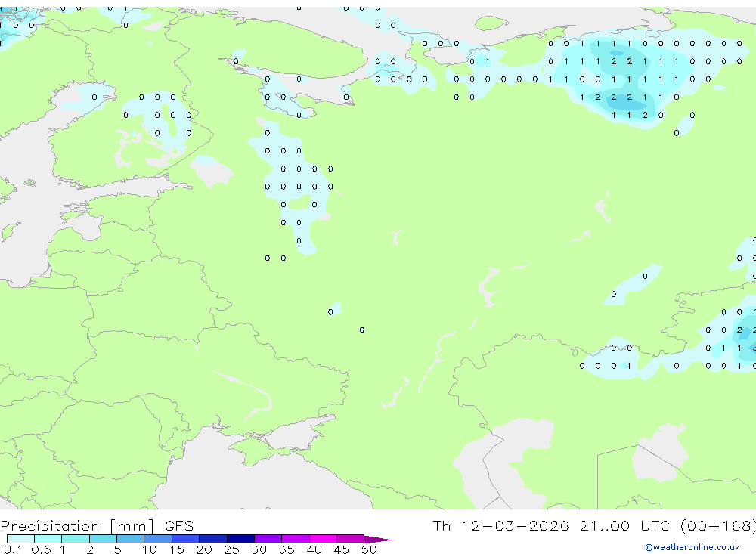Click the legend label '10'
The width and height of the screenshot is (756, 554).
click(150, 549)
